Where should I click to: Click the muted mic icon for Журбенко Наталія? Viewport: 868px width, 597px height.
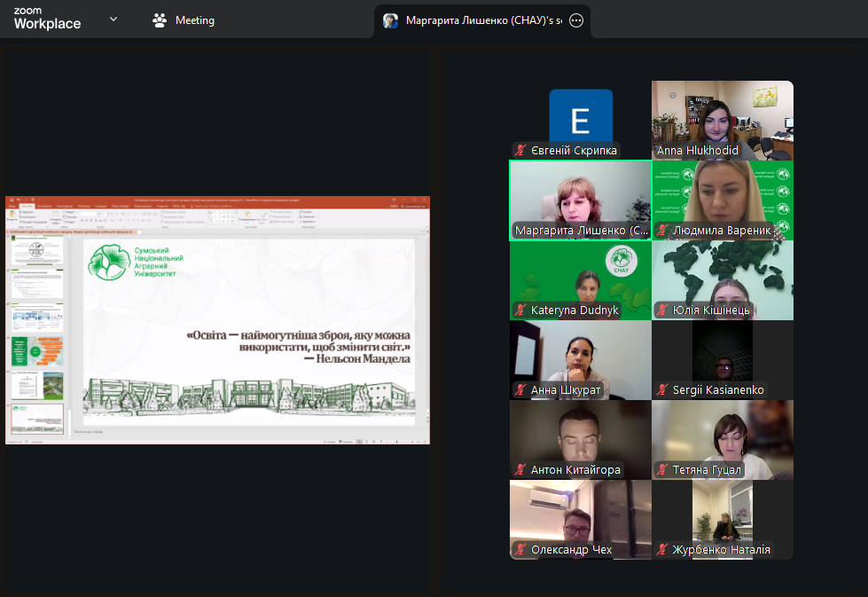tap(662, 550)
